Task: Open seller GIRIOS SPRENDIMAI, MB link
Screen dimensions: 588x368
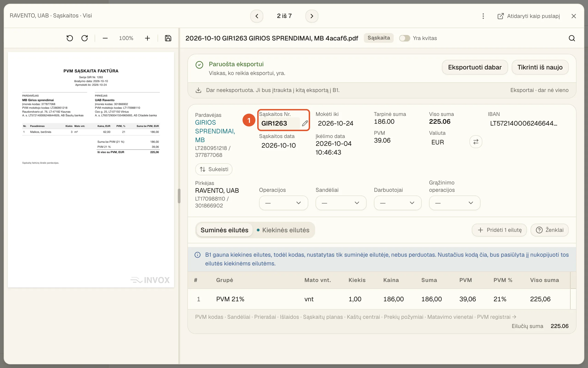Action: (215, 131)
